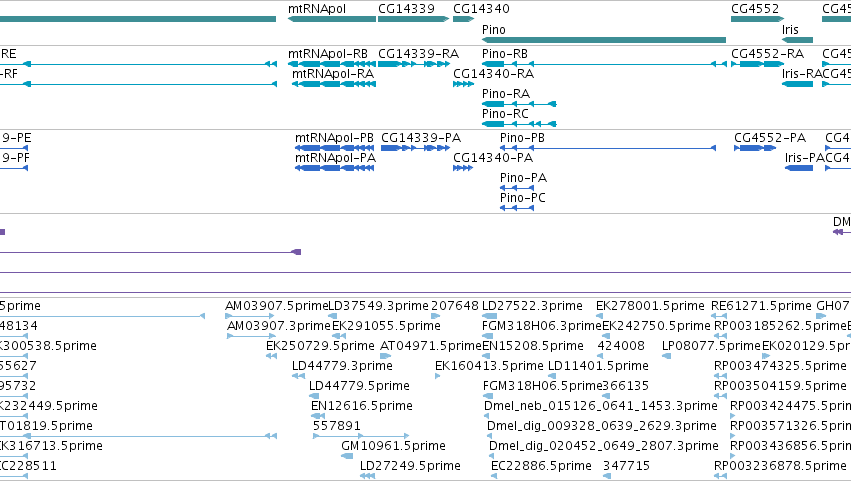Click the CG14340-RA transcript
The width and height of the screenshot is (851, 481).
(x=463, y=84)
